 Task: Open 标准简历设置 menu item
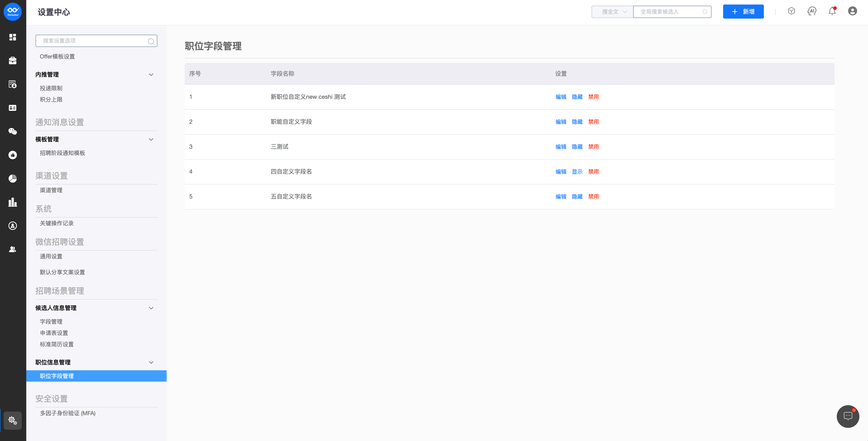point(57,344)
